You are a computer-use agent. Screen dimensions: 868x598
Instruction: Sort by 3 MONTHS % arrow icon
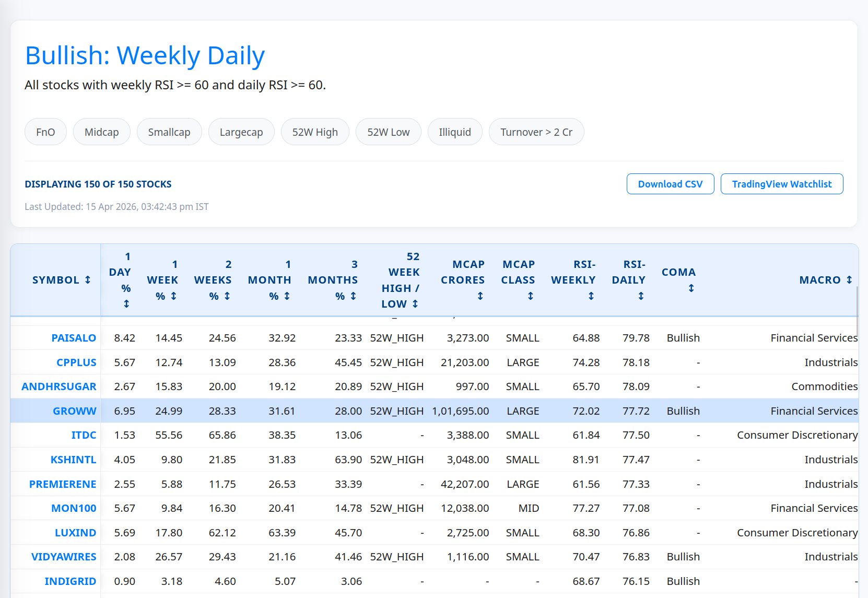[353, 296]
